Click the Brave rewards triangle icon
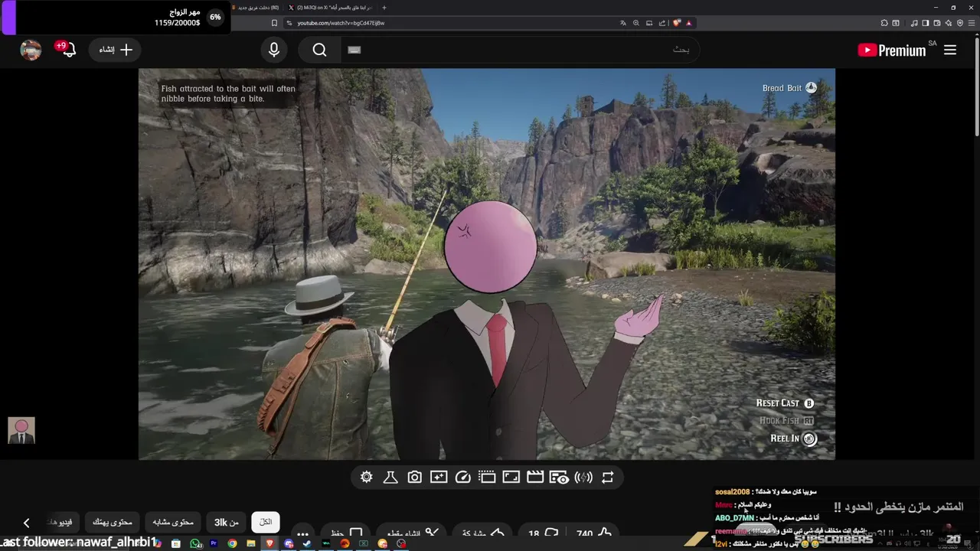This screenshot has width=980, height=551. click(x=689, y=23)
